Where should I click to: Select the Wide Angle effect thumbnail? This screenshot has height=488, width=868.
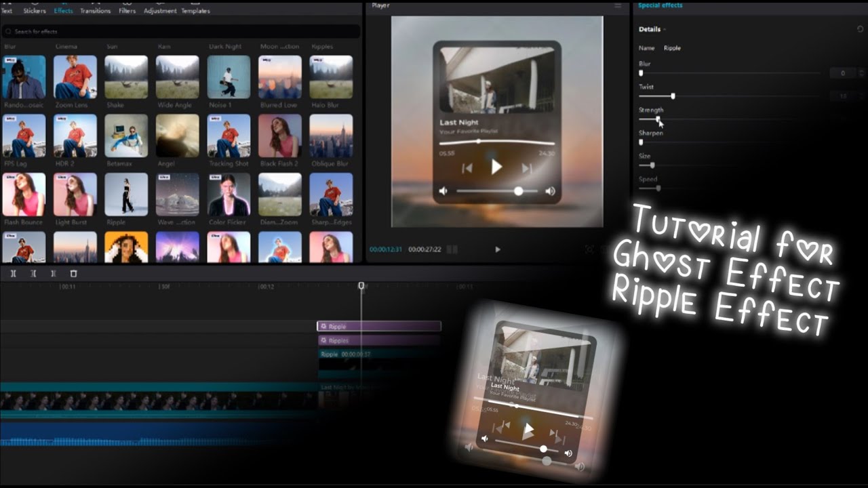tap(178, 77)
